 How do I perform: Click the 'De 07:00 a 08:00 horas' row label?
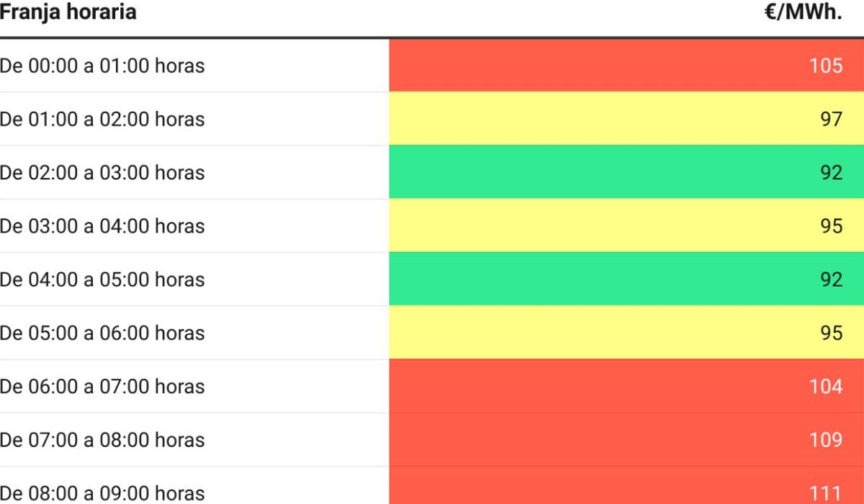click(x=102, y=440)
